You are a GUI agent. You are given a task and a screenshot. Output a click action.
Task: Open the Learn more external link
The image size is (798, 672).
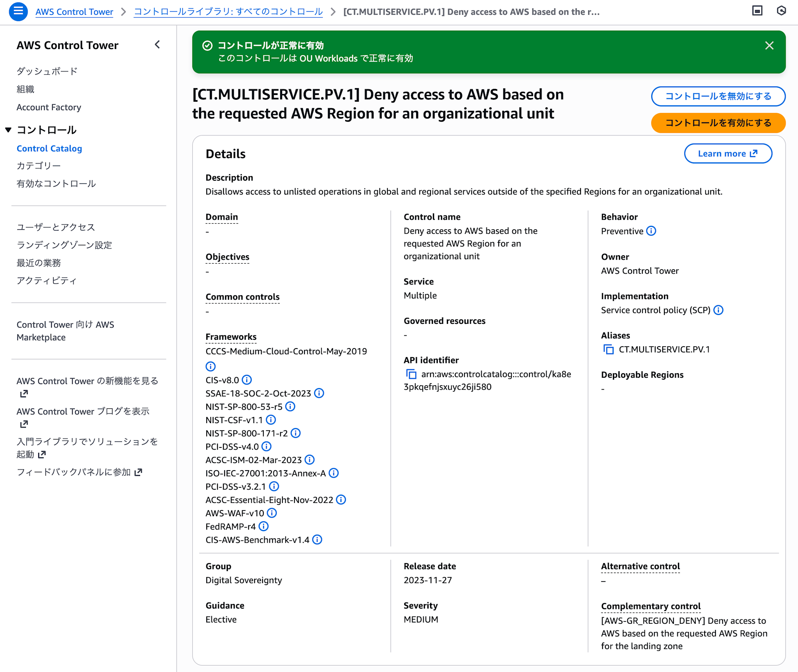pyautogui.click(x=728, y=153)
